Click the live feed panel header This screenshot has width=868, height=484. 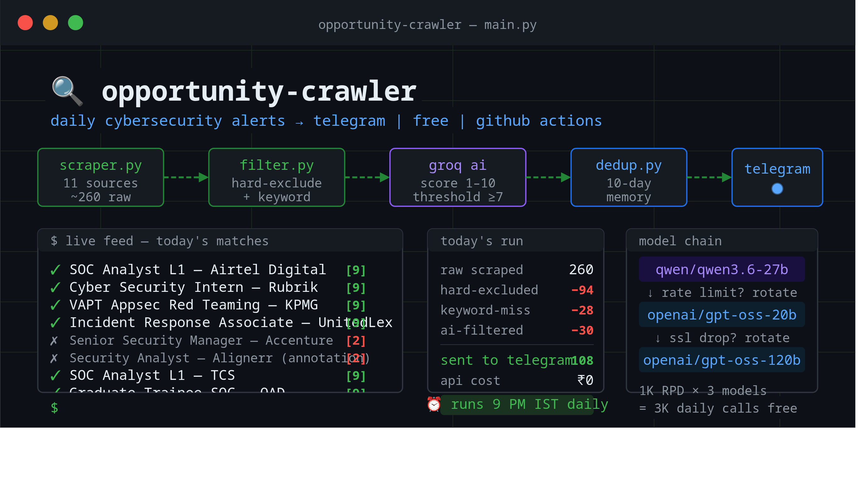tap(220, 241)
